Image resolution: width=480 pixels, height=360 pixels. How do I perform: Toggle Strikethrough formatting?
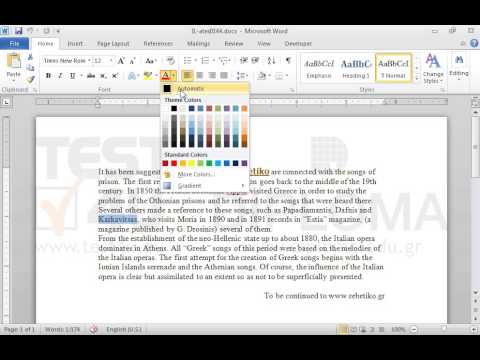[91, 76]
